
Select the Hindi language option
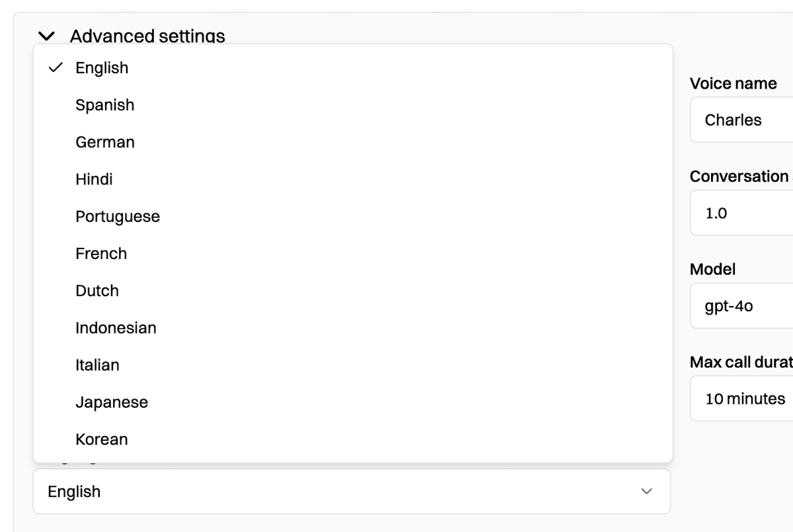pyautogui.click(x=94, y=179)
